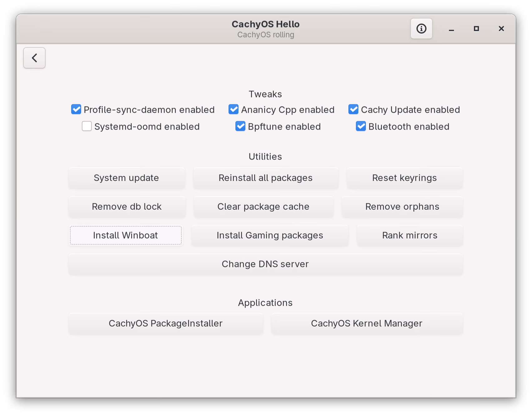Viewport: 532px width, 416px height.
Task: Reinstall all packages
Action: 265,178
